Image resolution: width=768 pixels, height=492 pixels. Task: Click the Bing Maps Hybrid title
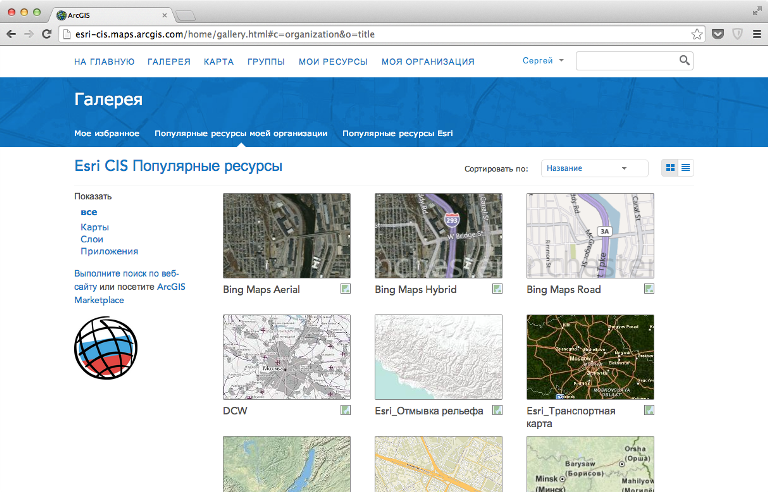pyautogui.click(x=415, y=290)
